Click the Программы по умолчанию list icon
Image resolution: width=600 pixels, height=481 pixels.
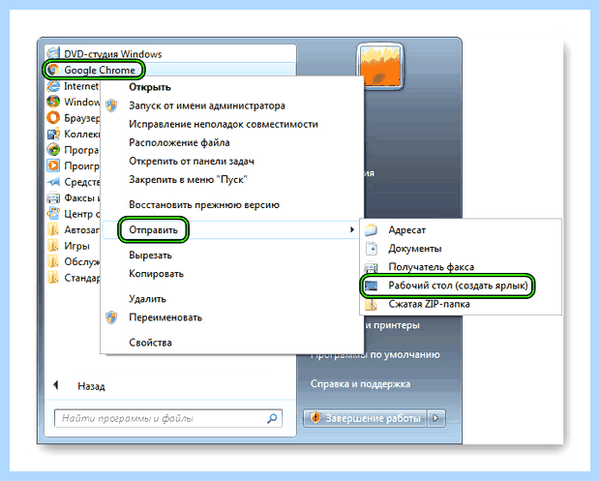53,150
